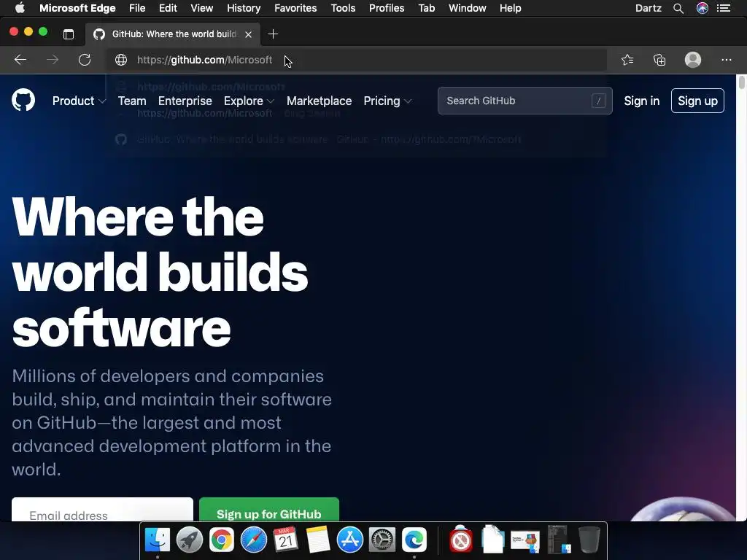The image size is (747, 560).
Task: Open the Team link
Action: 132,101
